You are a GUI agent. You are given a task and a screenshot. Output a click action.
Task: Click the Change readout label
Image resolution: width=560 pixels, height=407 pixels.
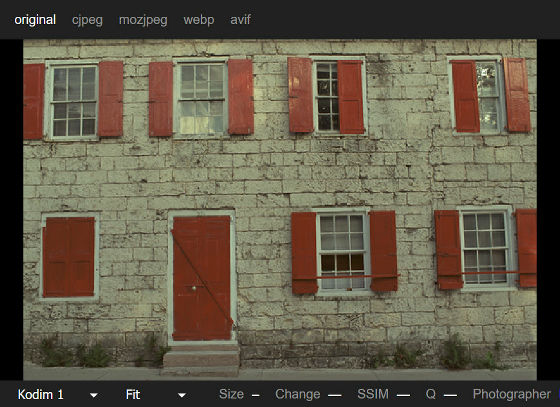coord(298,394)
